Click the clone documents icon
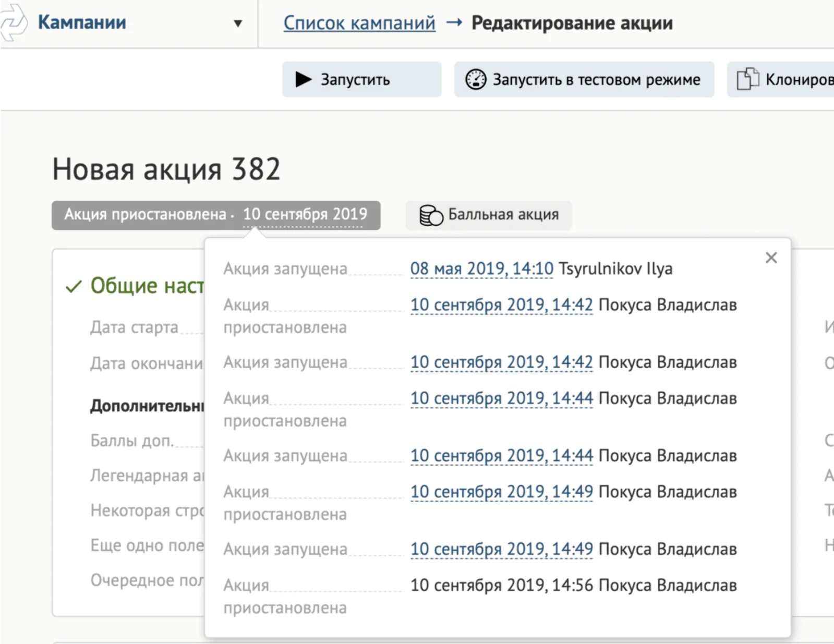834x644 pixels. [x=747, y=79]
